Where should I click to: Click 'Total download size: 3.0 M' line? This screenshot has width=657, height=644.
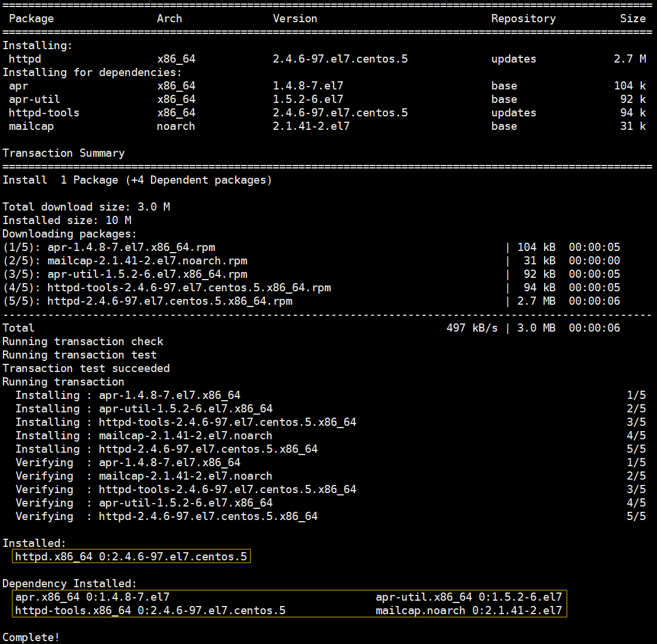(87, 206)
